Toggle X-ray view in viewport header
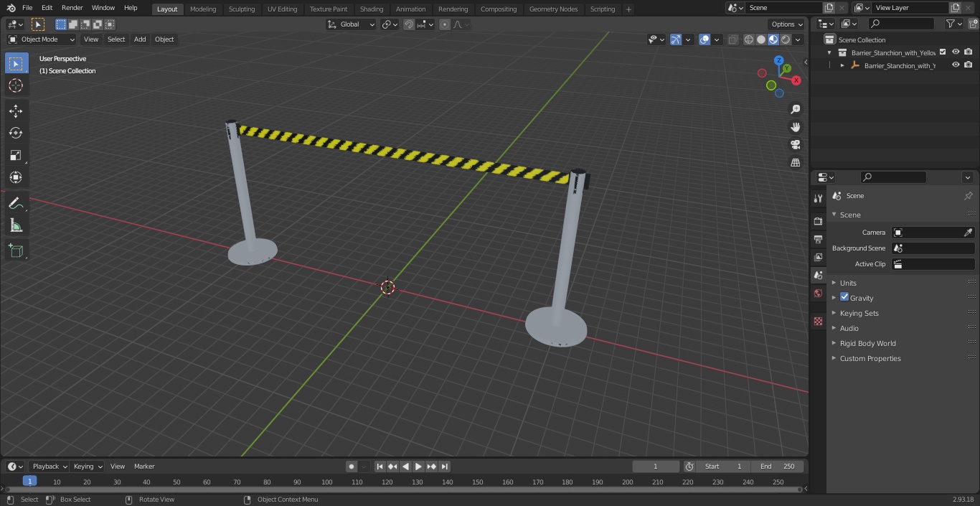This screenshot has height=506, width=980. coord(732,39)
